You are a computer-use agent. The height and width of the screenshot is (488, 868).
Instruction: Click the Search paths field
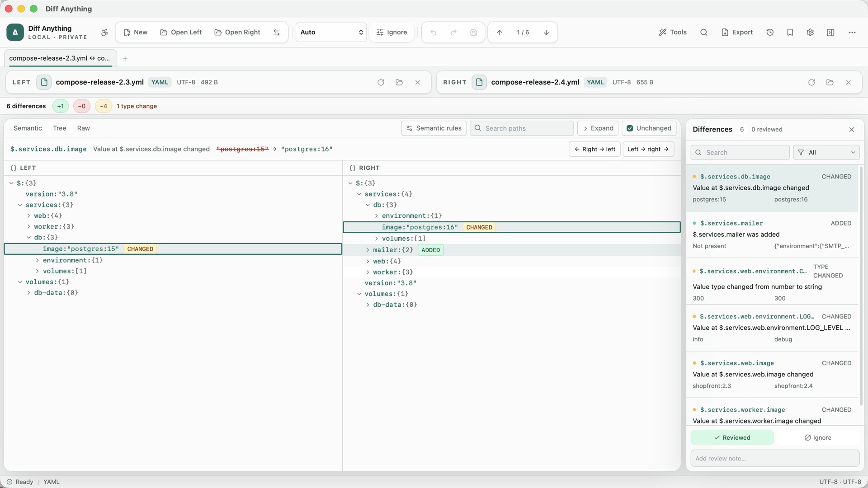pos(522,128)
